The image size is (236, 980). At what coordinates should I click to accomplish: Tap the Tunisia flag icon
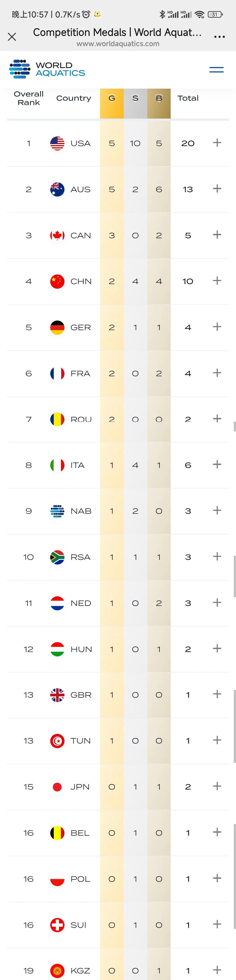57,740
